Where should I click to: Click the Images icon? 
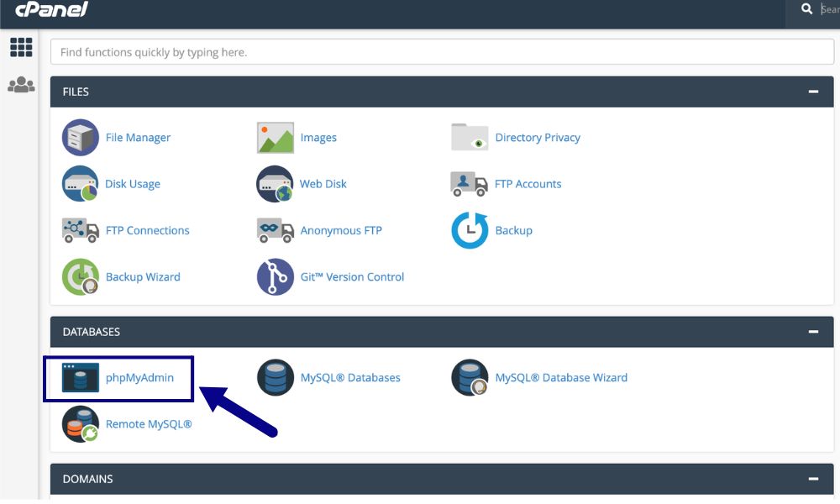tap(276, 138)
